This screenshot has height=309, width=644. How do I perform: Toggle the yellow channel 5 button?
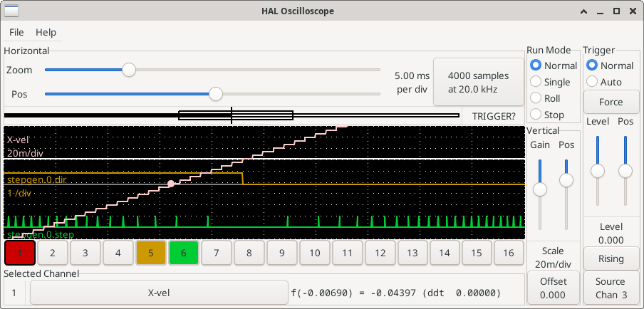pyautogui.click(x=150, y=253)
